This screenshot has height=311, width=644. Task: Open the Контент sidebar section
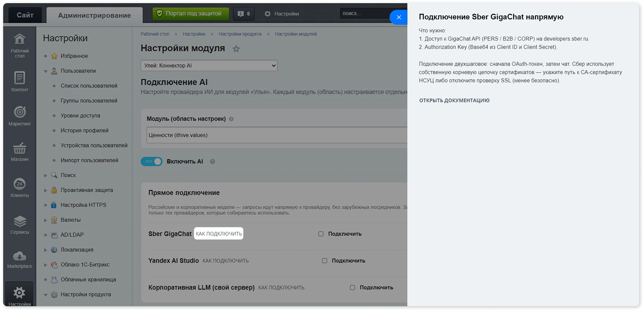point(19,81)
